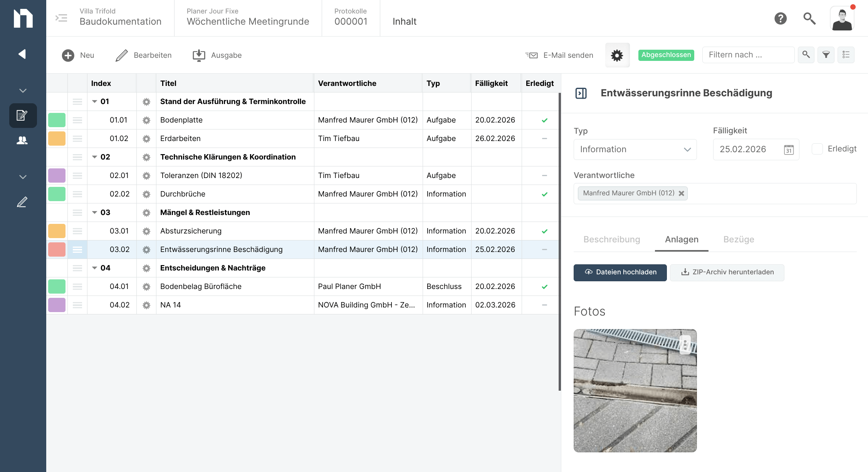Open the Typ Information dropdown
868x472 pixels.
click(635, 149)
